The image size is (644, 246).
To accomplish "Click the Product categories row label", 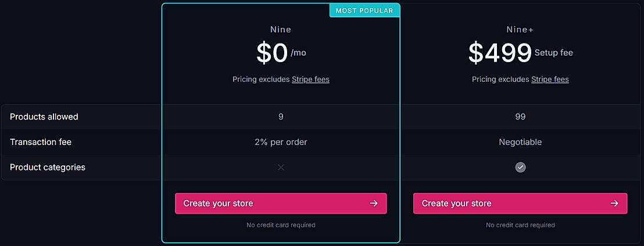I will [x=48, y=167].
